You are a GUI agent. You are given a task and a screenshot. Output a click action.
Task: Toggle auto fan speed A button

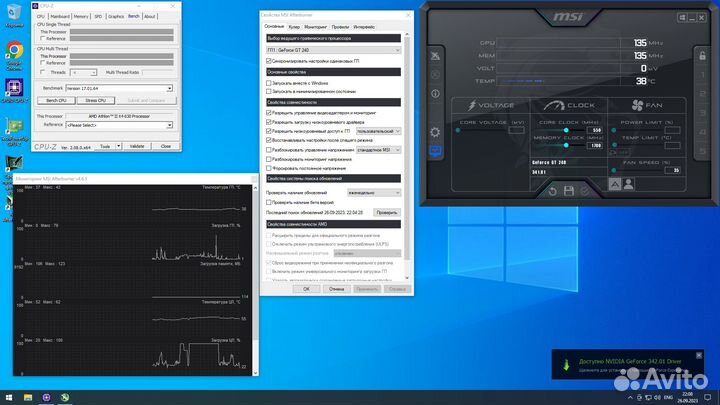pyautogui.click(x=614, y=184)
